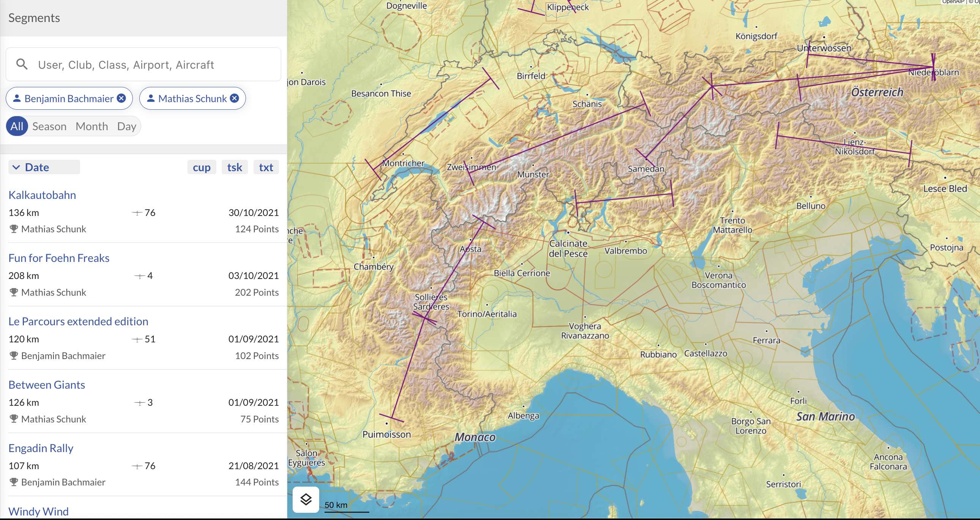The height and width of the screenshot is (520, 980).
Task: Click trophy icon in Le Parcours extended edition row
Action: coord(14,356)
